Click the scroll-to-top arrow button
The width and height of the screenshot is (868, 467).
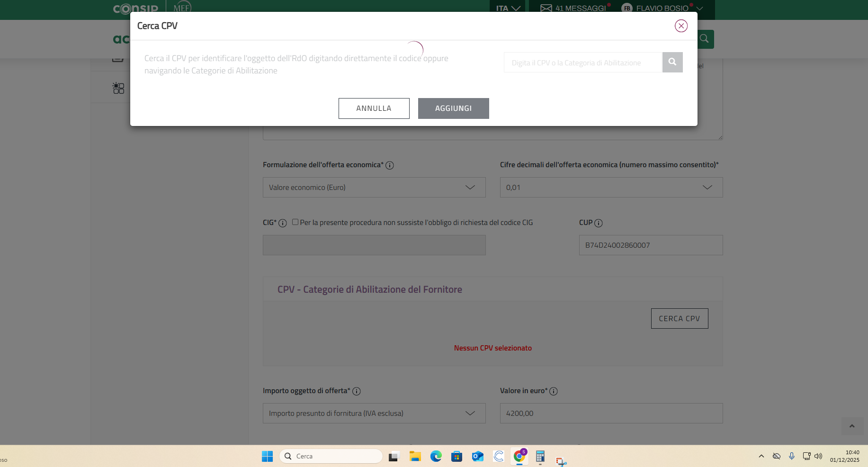pos(852,426)
